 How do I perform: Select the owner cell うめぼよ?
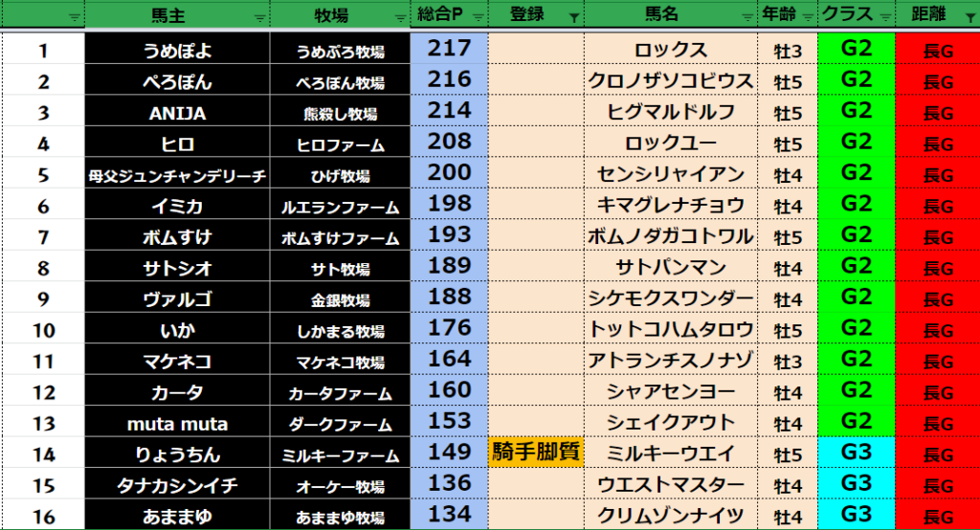pos(177,51)
